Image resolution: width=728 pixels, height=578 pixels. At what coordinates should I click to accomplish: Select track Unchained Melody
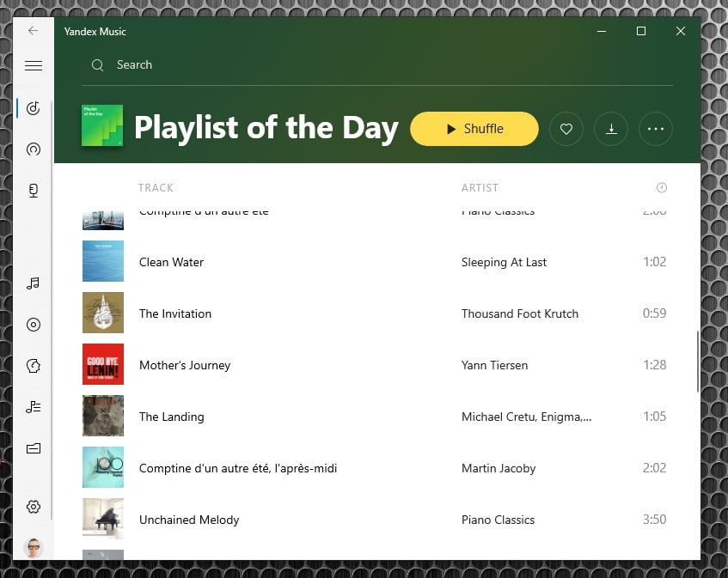[189, 520]
